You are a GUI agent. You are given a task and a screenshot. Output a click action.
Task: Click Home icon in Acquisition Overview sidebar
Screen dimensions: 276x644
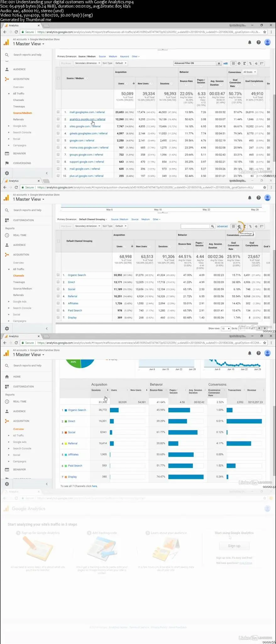7,376
